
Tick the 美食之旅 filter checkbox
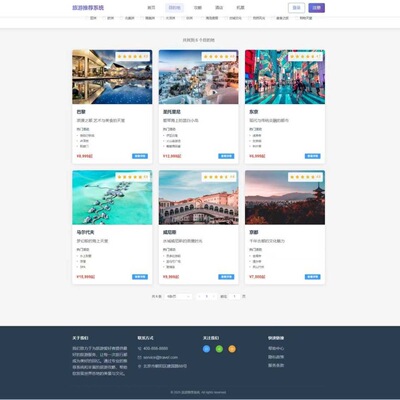pyautogui.click(x=273, y=18)
